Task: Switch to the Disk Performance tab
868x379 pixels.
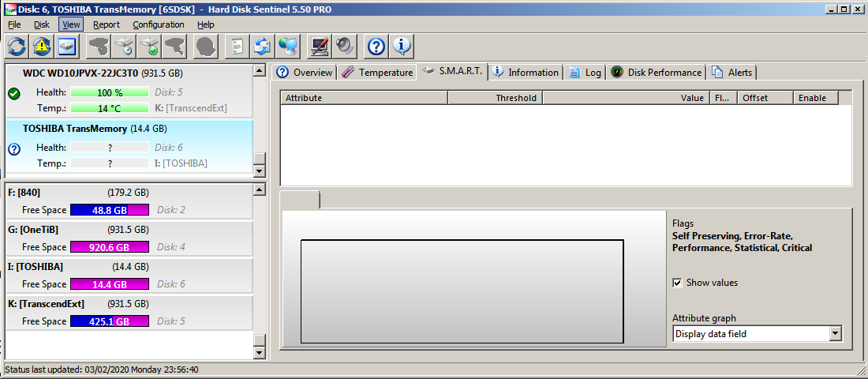Action: tap(656, 72)
